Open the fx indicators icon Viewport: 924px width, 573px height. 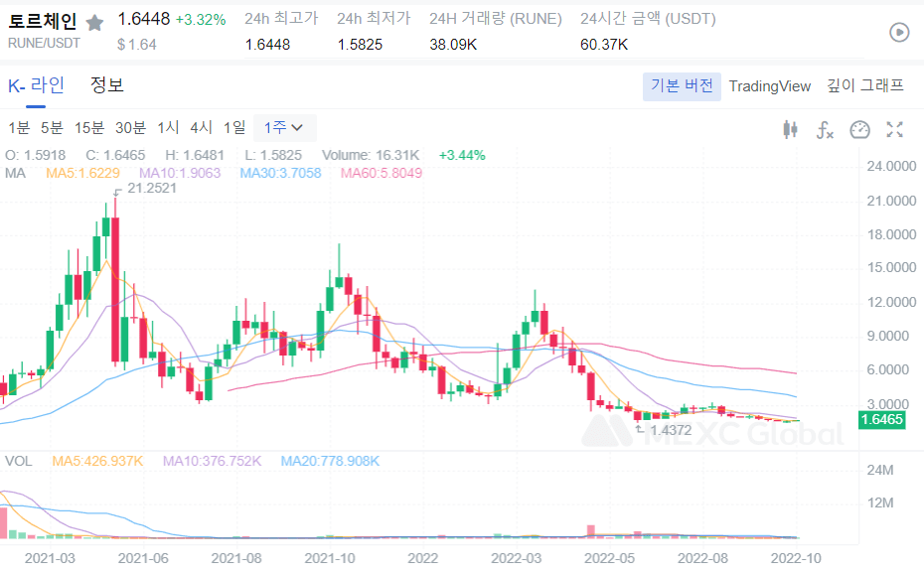[x=825, y=129]
